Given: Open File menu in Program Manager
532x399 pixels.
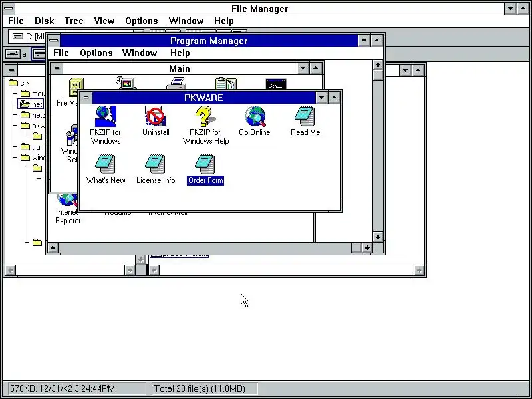Looking at the screenshot, I should (x=61, y=53).
